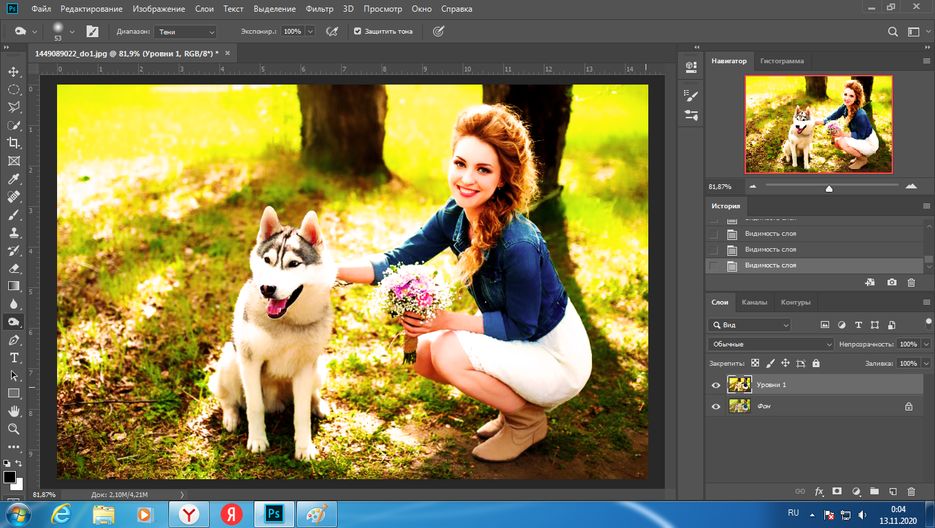
Task: Open the Изображение menu
Action: (159, 9)
